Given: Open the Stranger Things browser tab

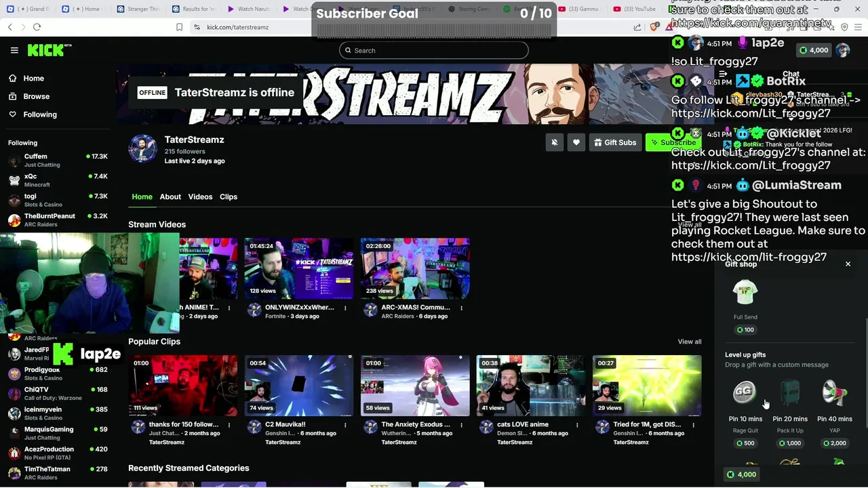Looking at the screenshot, I should pos(140,9).
